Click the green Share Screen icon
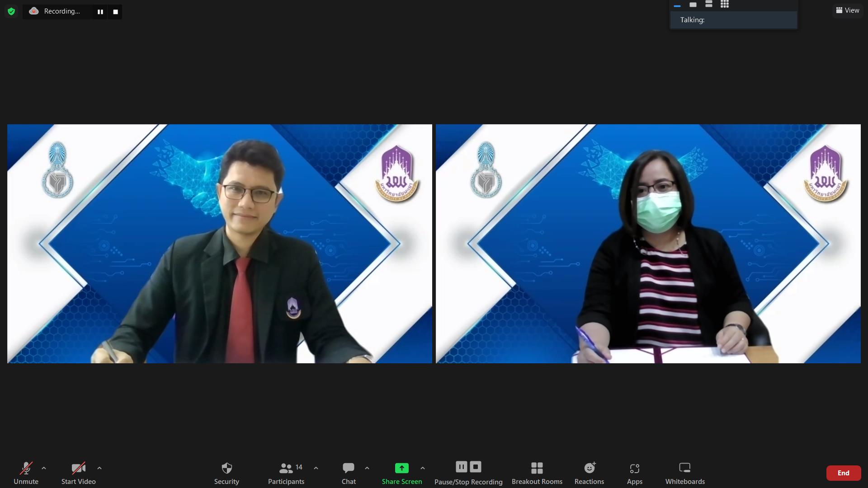 (401, 468)
